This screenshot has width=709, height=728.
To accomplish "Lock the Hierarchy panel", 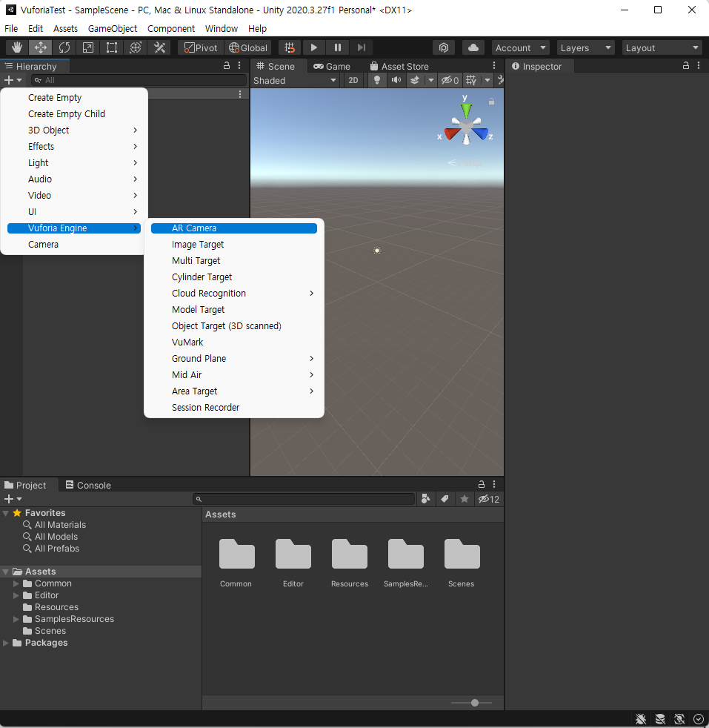I will (x=227, y=66).
